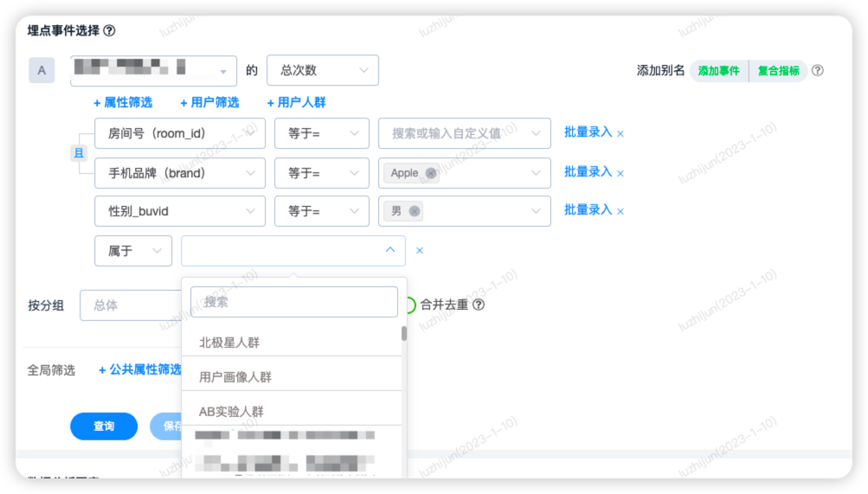Click help icon beside 埋点事件选择 title
Screen dimensions: 868x494
(109, 30)
